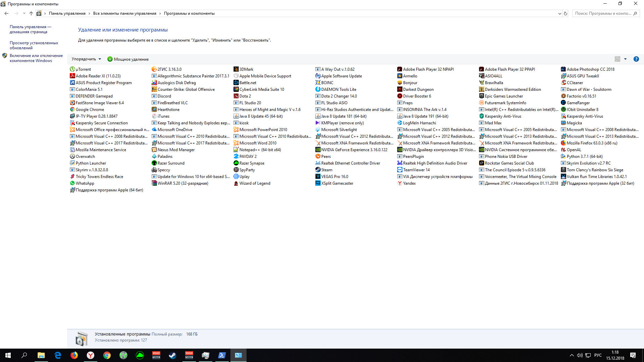644x362 pixels.
Task: Select FL Studio 20 entry
Action: pyautogui.click(x=247, y=103)
